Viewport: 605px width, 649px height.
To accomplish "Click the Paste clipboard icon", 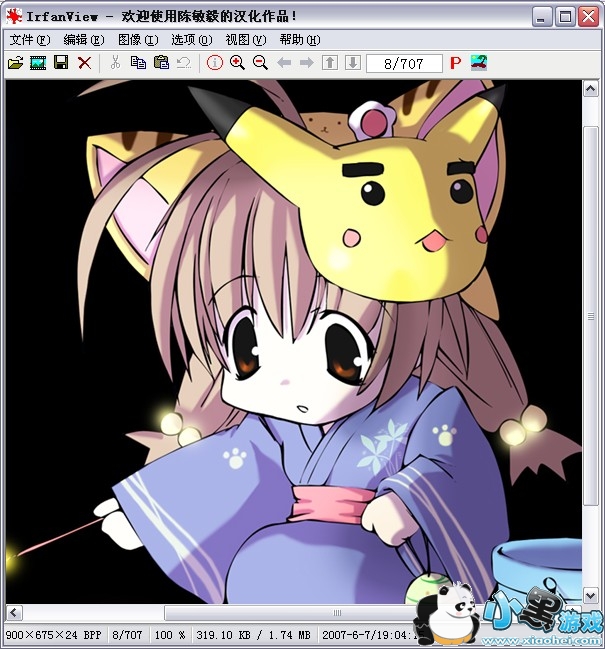I will pos(161,63).
